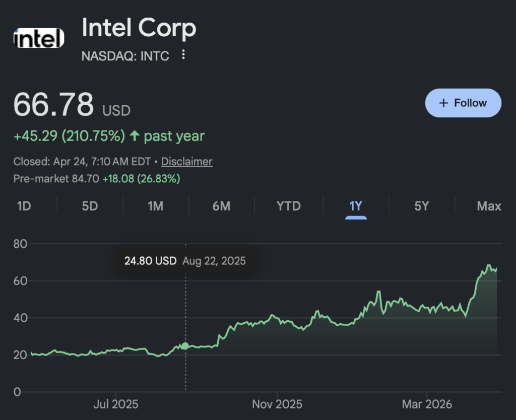The width and height of the screenshot is (516, 420).
Task: Click the Jul 2025 axis label
Action: tap(116, 404)
